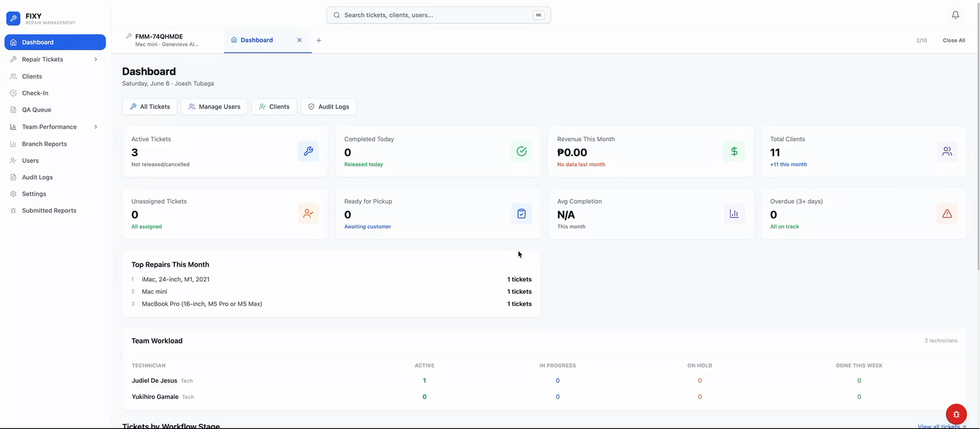Image resolution: width=980 pixels, height=429 pixels.
Task: Click the Ready for Pickup clipboard icon
Action: click(x=521, y=214)
